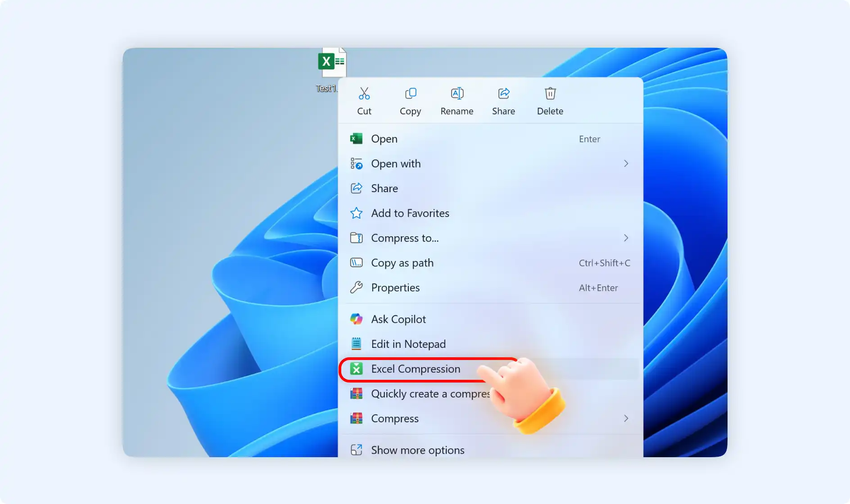Click the Alt+Enter shortcut text
The height and width of the screenshot is (504, 850).
[598, 288]
